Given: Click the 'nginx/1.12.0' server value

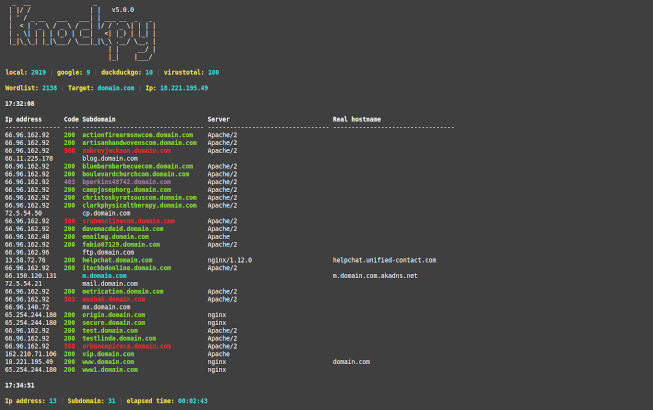Looking at the screenshot, I should click(x=230, y=260).
